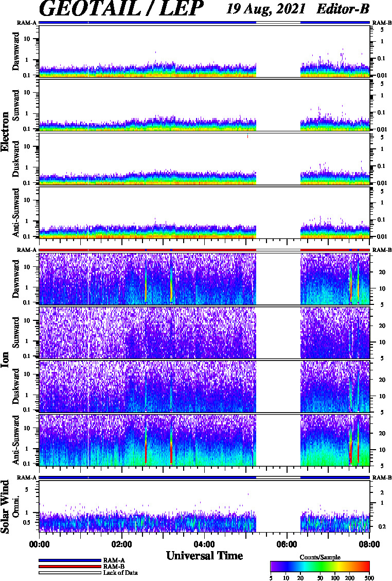The width and height of the screenshot is (392, 581).
Task: Click the vertical Solar Wind group label
Action: [5, 507]
